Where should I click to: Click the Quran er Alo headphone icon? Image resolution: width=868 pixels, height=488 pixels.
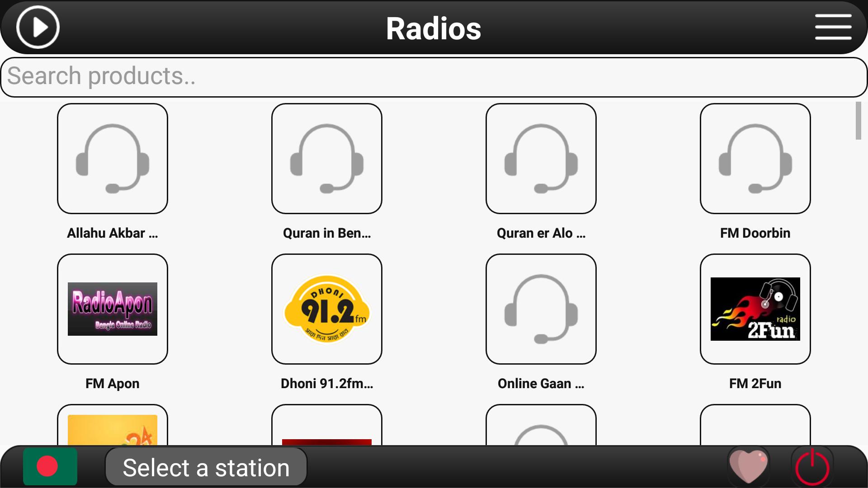(541, 158)
